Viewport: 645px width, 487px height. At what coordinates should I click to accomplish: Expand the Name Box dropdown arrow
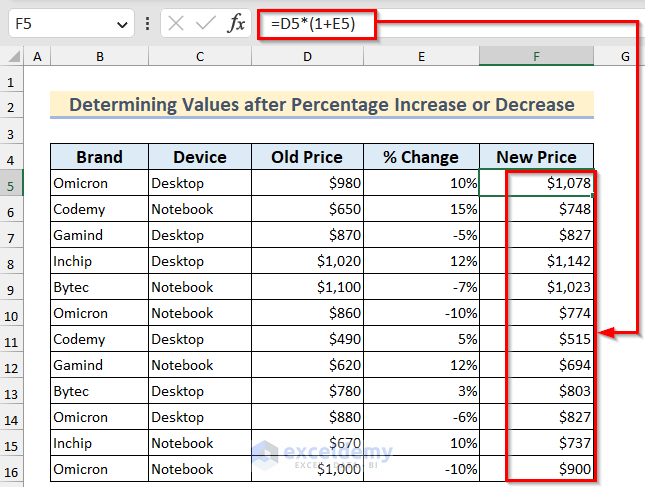(x=122, y=25)
